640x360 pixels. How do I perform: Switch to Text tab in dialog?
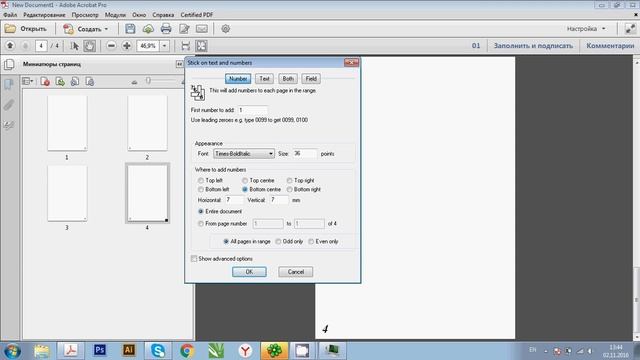[x=264, y=78]
